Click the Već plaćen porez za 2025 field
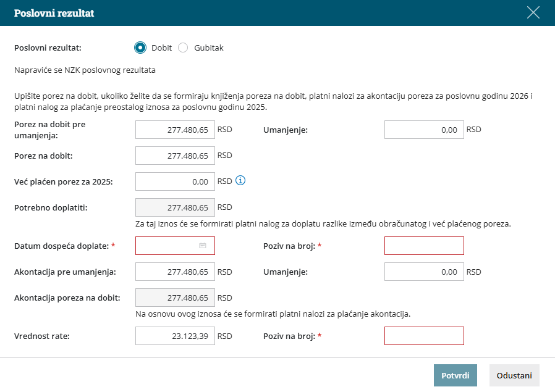555x392 pixels. [175, 181]
